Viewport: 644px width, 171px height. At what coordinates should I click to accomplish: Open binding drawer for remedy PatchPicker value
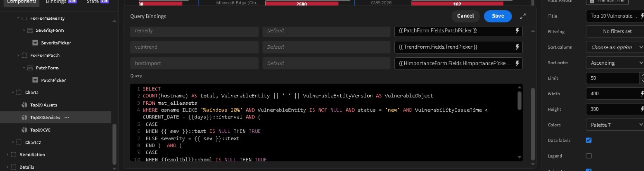point(517,31)
